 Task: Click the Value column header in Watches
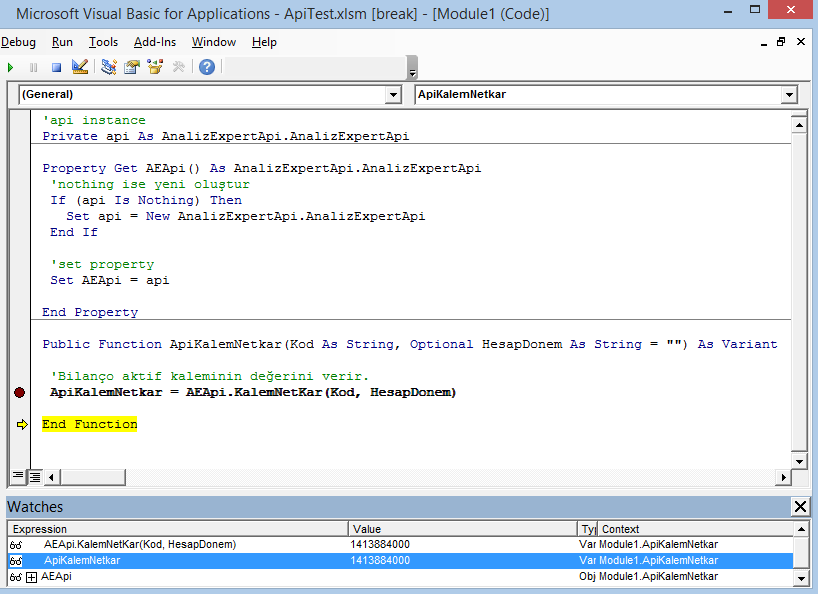click(x=463, y=529)
